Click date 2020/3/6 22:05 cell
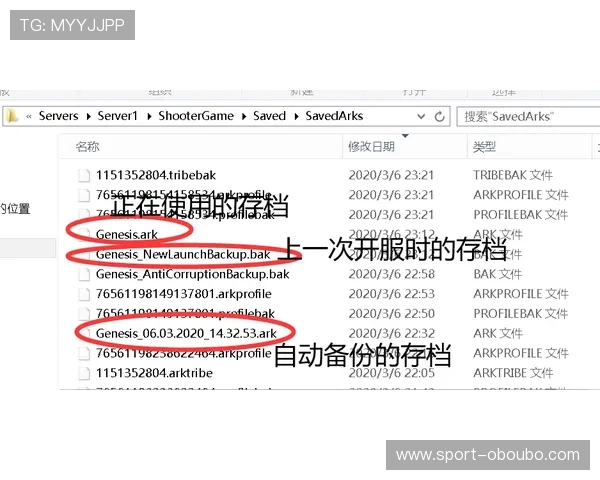Screen dimensions: 600x480 click(x=391, y=373)
